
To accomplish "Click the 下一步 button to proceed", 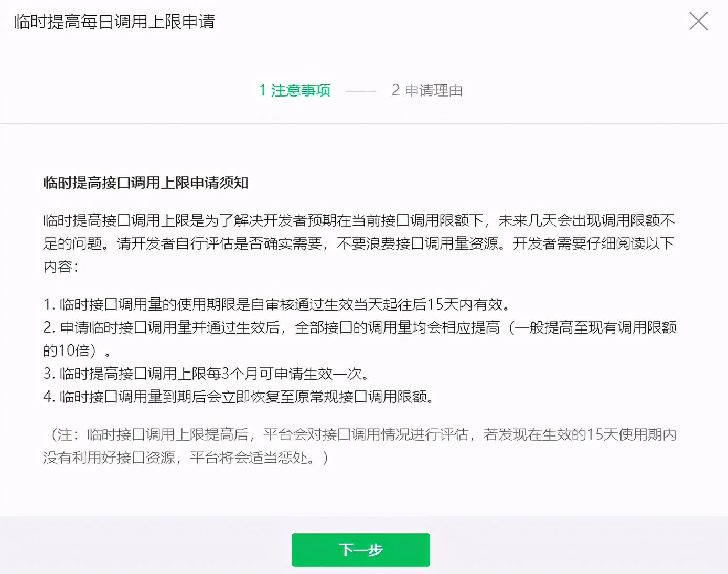I will tap(360, 549).
